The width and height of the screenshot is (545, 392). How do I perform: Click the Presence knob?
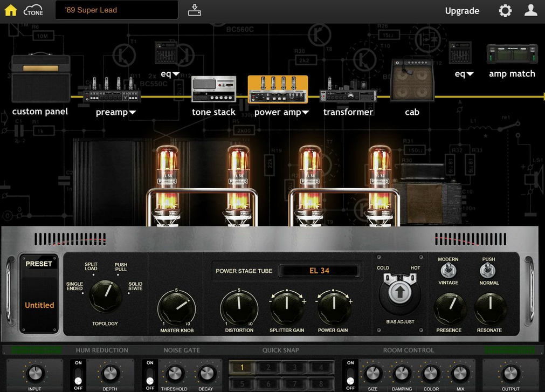450,308
